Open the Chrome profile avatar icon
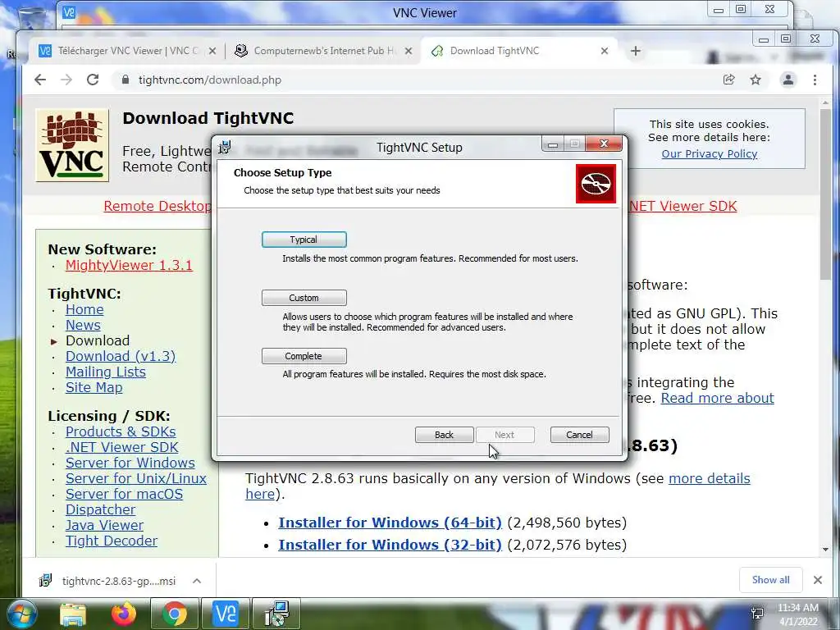This screenshot has height=630, width=840. coord(788,80)
